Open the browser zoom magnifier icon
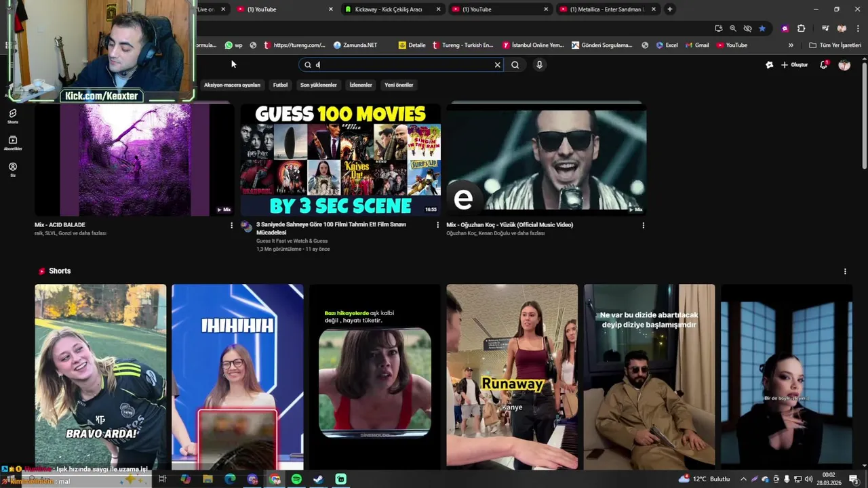Screen dimensions: 868x488 (733, 28)
